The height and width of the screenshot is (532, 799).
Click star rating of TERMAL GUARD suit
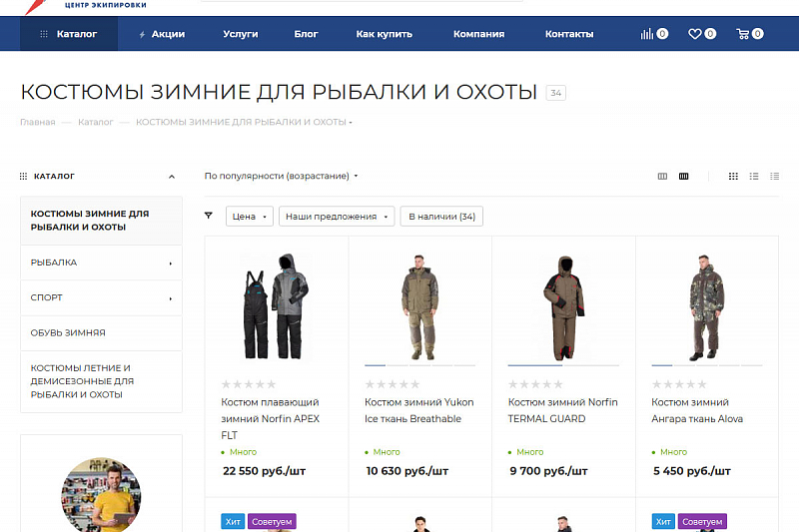[x=535, y=384]
